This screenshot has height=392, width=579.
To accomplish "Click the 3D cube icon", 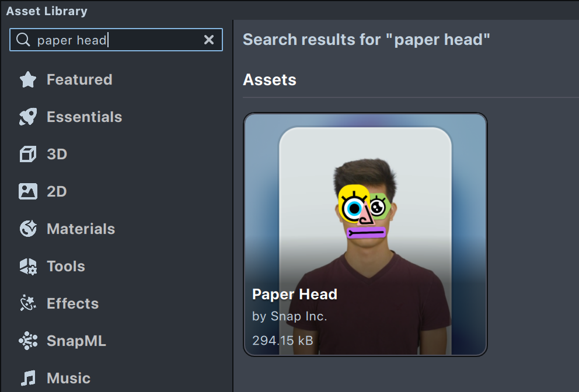I will 28,154.
